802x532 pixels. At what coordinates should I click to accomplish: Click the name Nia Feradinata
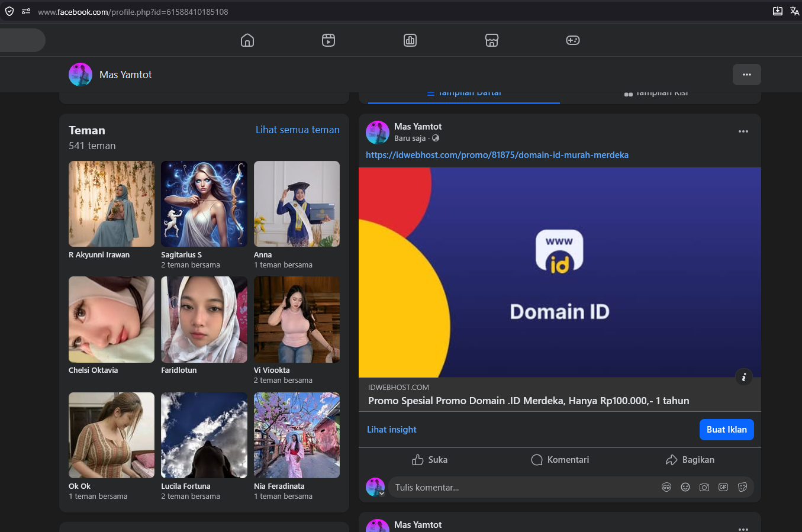(x=279, y=486)
